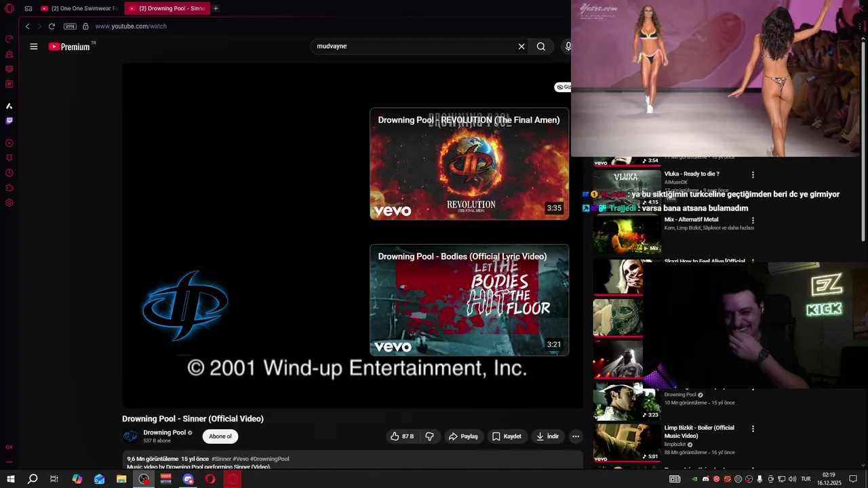
Task: Click the İndir download button
Action: click(x=547, y=436)
